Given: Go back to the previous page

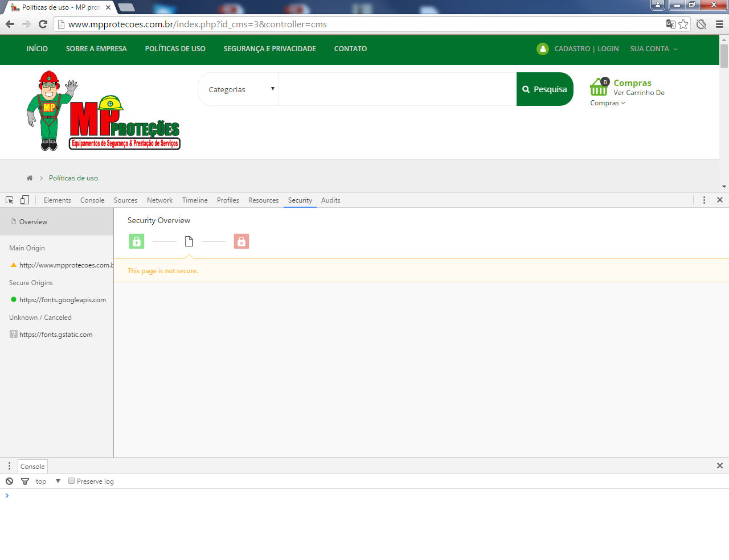Looking at the screenshot, I should [x=10, y=24].
